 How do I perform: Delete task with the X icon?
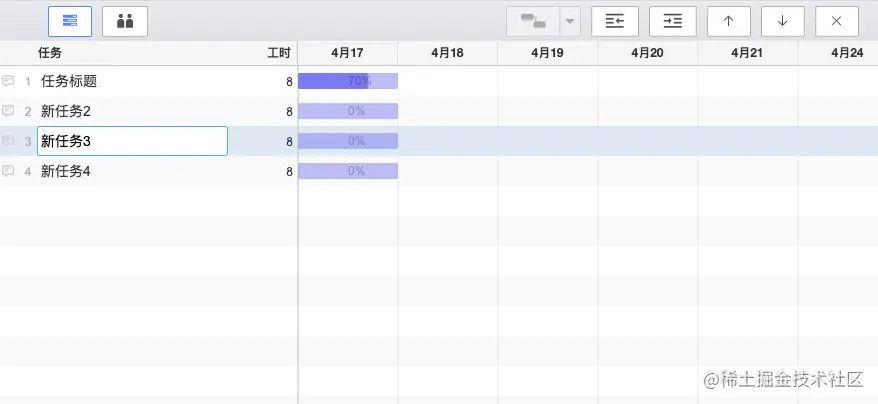click(x=837, y=21)
